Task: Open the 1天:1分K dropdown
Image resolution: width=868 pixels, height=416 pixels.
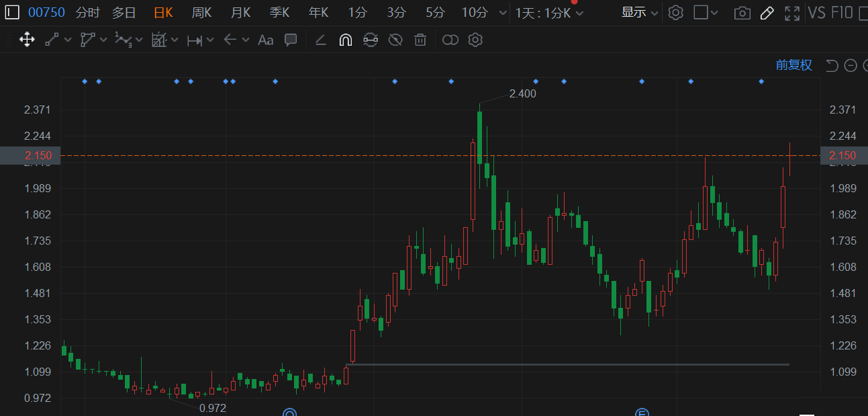Action: (549, 13)
